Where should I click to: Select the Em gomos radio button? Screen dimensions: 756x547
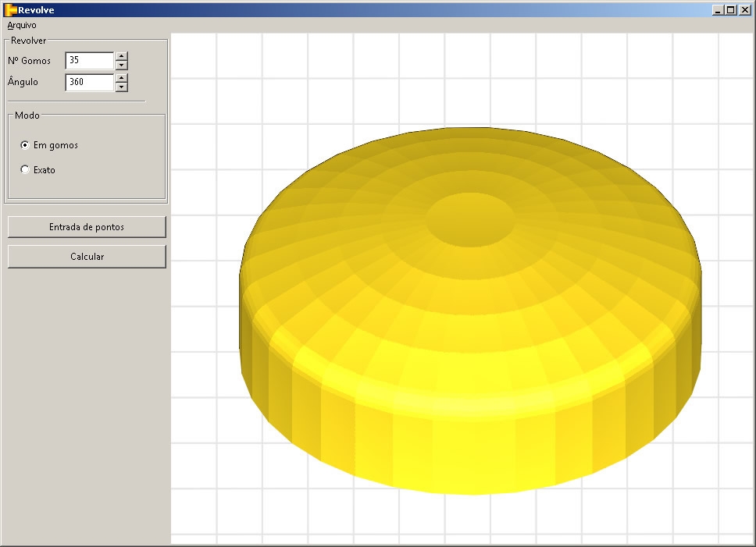pyautogui.click(x=26, y=145)
